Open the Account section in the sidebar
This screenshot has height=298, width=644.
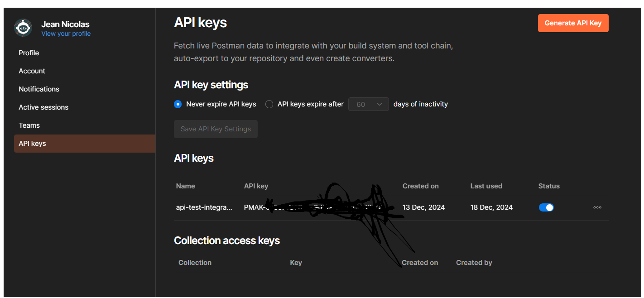click(x=32, y=71)
